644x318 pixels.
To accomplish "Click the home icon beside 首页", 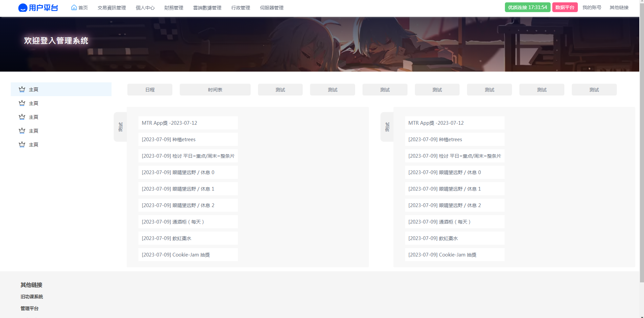I will pos(74,7).
